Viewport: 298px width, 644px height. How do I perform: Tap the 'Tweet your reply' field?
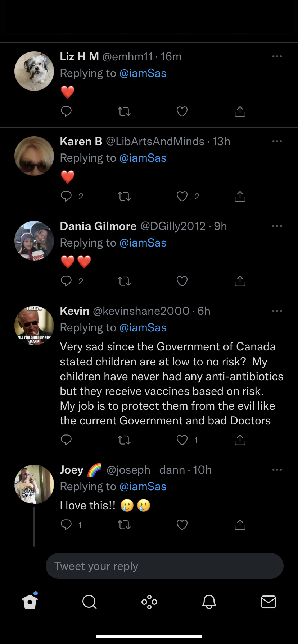pos(164,566)
